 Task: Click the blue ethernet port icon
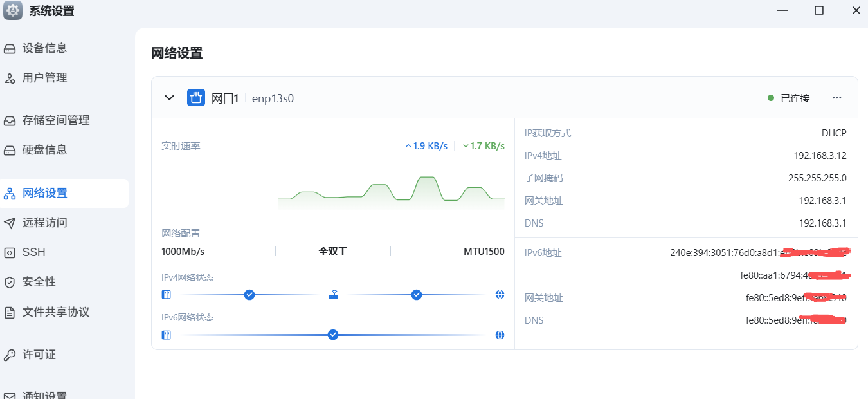click(196, 98)
